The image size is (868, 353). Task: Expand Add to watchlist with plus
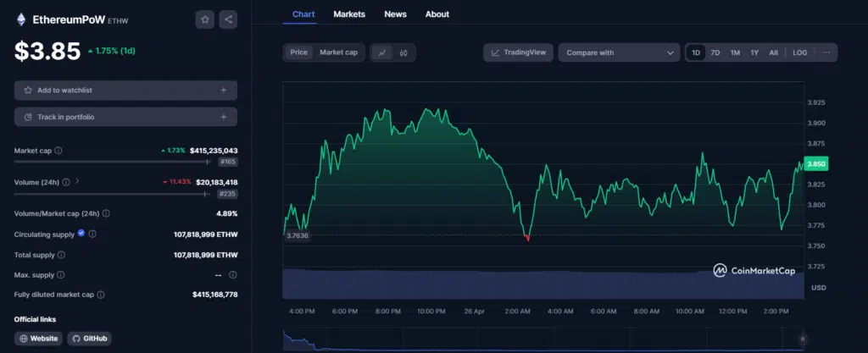[223, 90]
